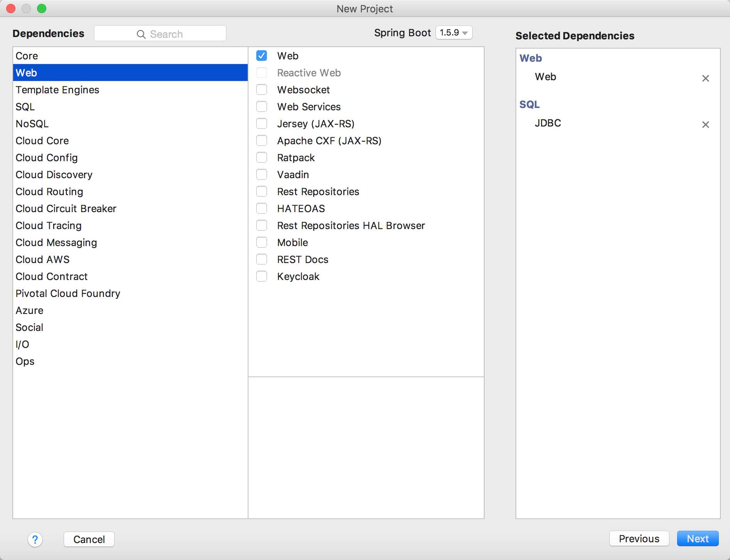The image size is (730, 560).
Task: Enable the REST Docs checkbox
Action: [262, 259]
